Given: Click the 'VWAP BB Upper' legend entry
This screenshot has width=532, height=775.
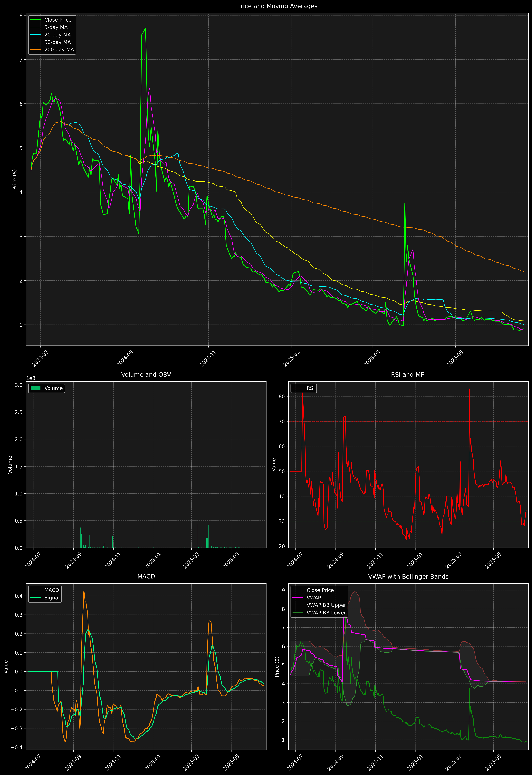Looking at the screenshot, I should pos(319,605).
